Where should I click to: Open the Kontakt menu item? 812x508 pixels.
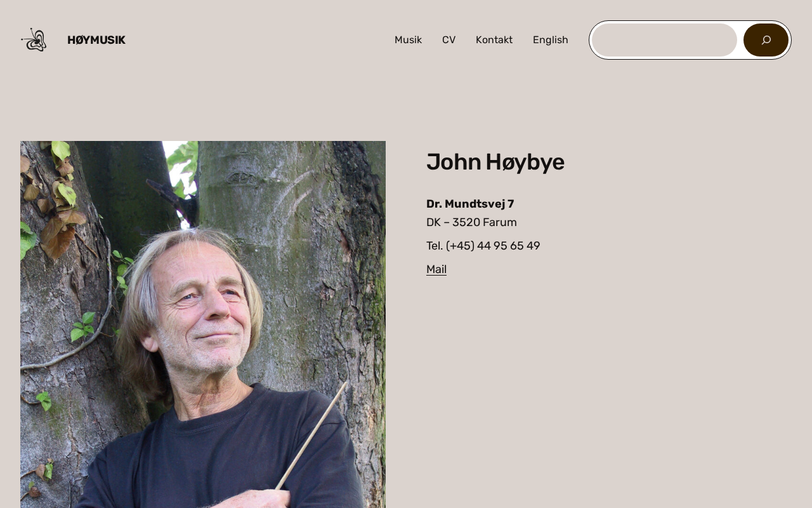494,40
